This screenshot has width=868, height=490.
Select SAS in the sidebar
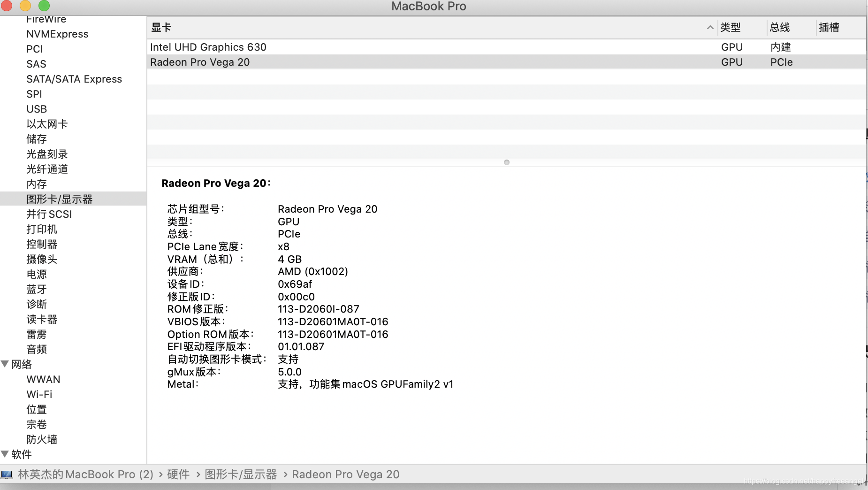pos(36,64)
